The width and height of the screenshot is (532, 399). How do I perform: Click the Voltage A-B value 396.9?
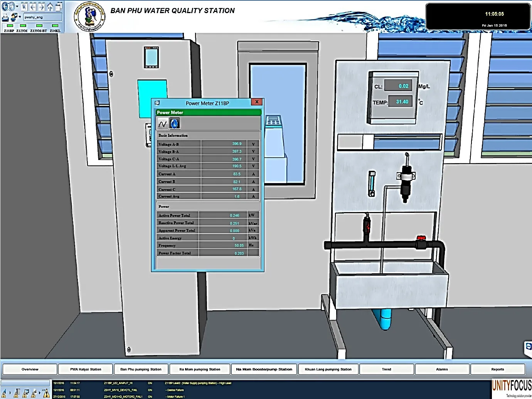click(x=237, y=144)
